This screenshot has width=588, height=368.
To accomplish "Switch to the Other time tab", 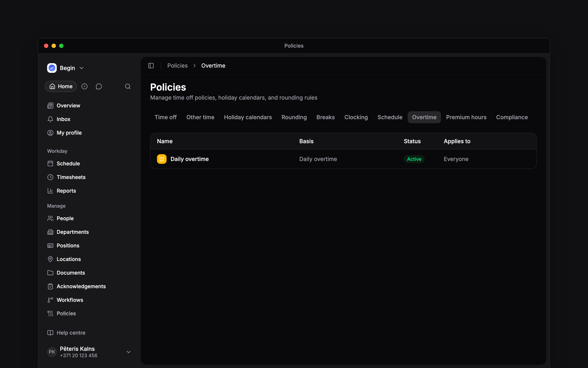I will (x=200, y=117).
